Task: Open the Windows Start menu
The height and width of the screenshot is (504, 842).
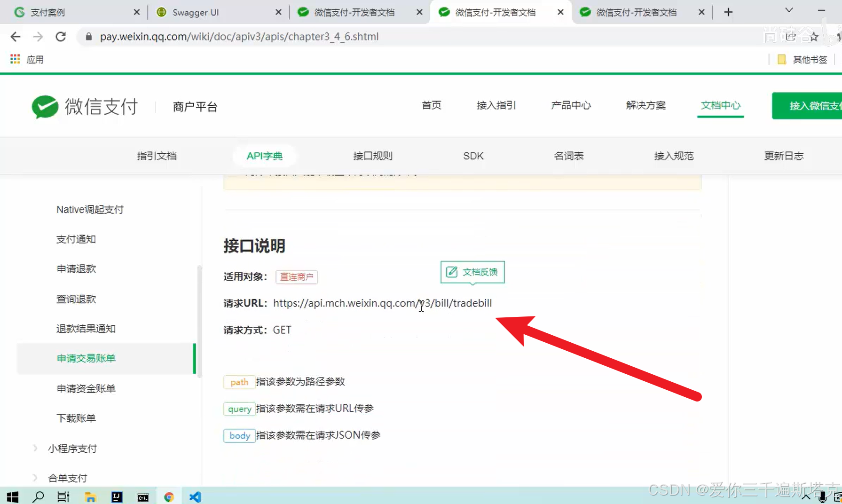Action: [13, 496]
